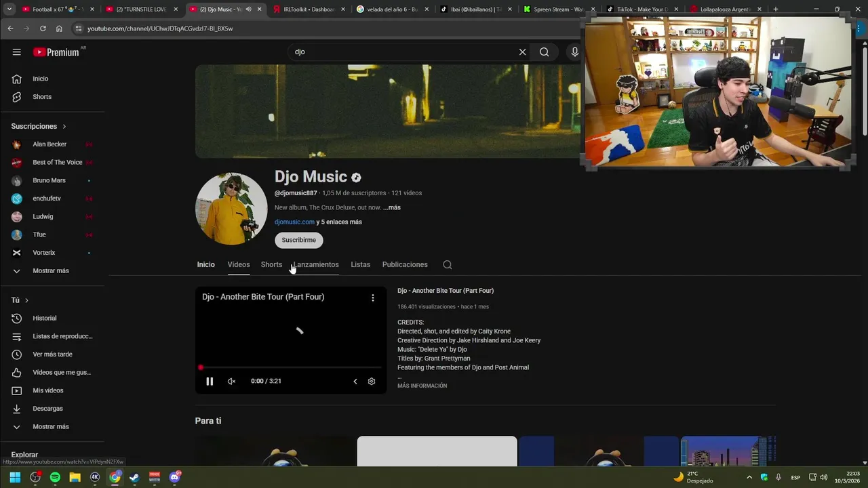Open the Windows Start menu
This screenshot has width=868, height=488.
pos(15,477)
